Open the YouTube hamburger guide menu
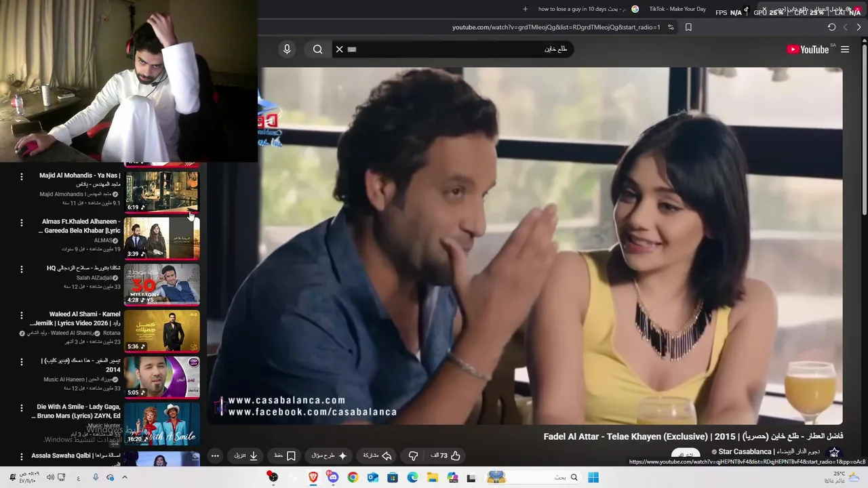This screenshot has height=488, width=868. click(845, 49)
